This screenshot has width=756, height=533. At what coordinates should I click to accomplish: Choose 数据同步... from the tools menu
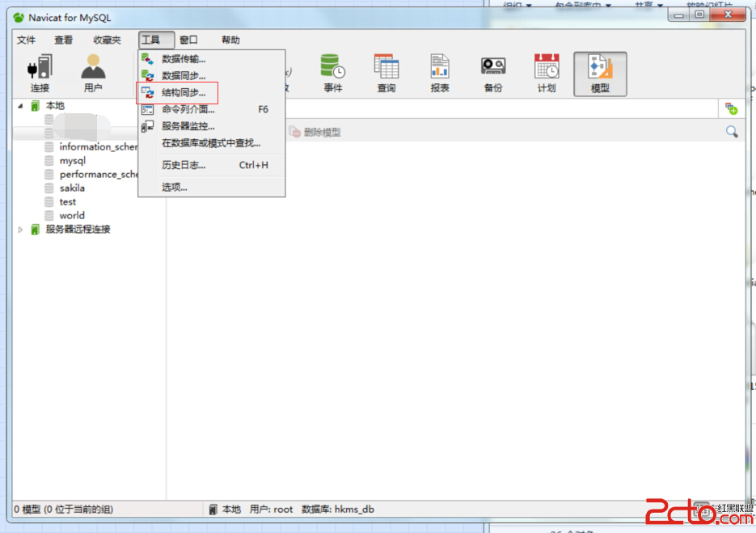pos(212,76)
